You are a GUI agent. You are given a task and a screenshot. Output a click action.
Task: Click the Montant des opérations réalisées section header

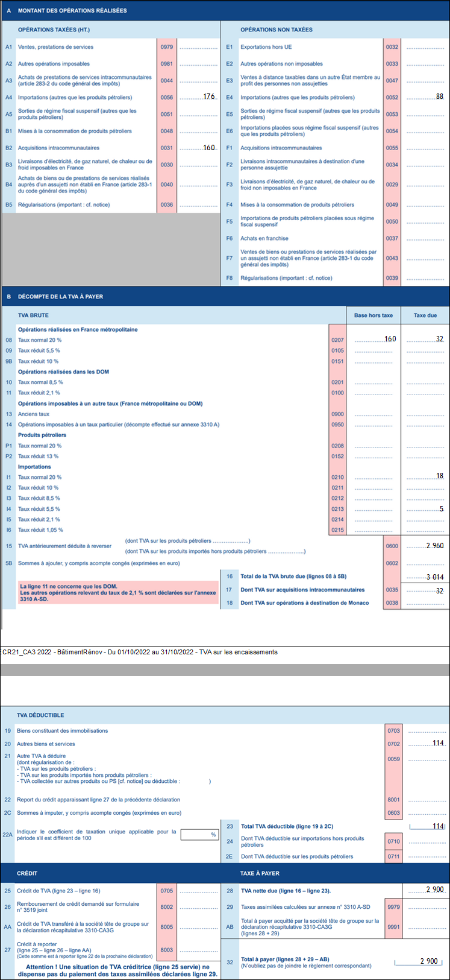(x=72, y=11)
